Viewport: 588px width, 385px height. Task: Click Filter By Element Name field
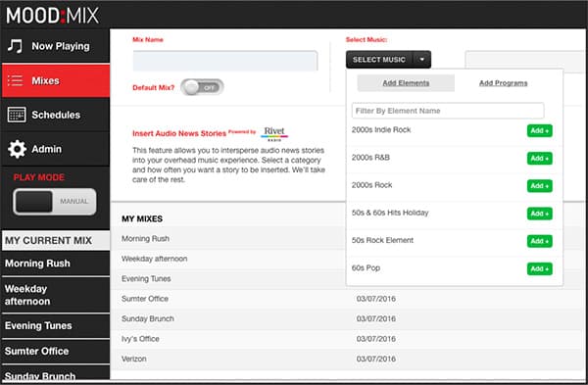(448, 111)
